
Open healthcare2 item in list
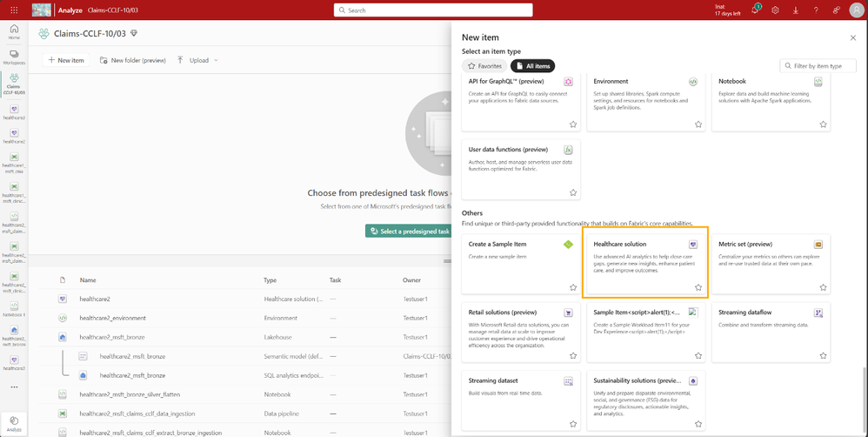tap(95, 299)
